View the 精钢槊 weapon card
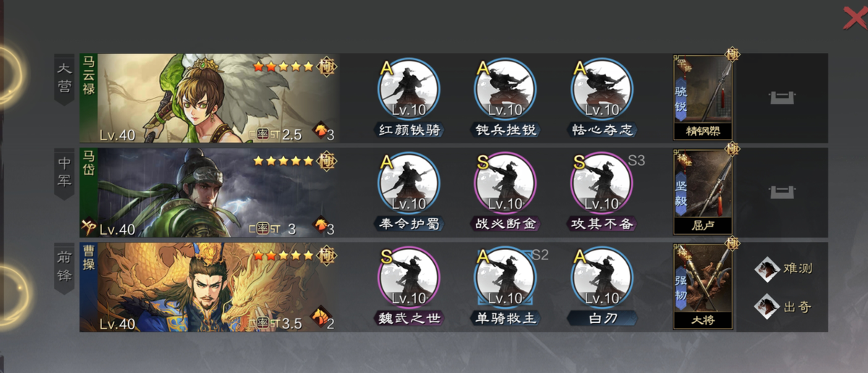Screen dimensions: 868x373 (702, 97)
